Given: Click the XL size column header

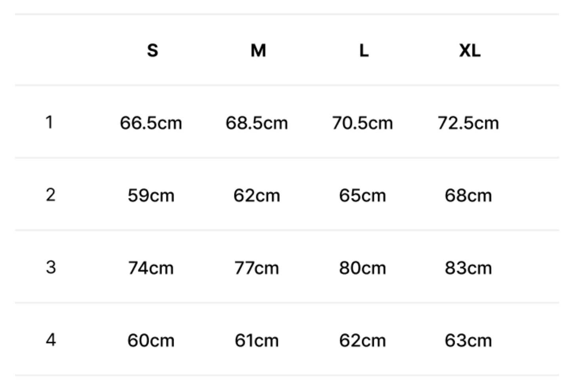Looking at the screenshot, I should 469,50.
